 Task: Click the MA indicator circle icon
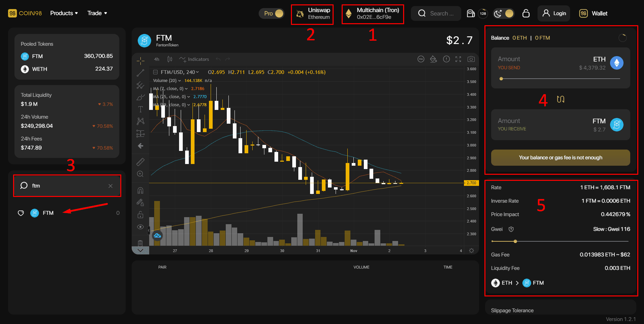point(421,59)
